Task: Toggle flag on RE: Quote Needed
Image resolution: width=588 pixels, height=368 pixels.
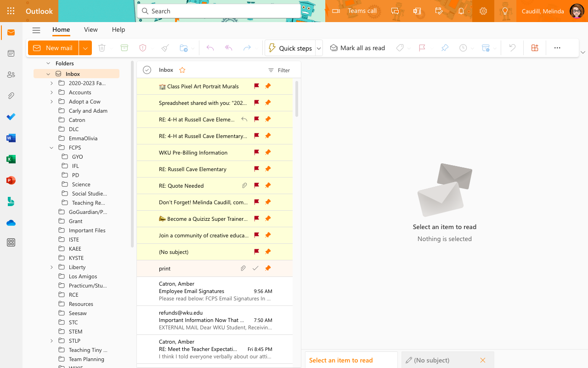Action: 257,185
